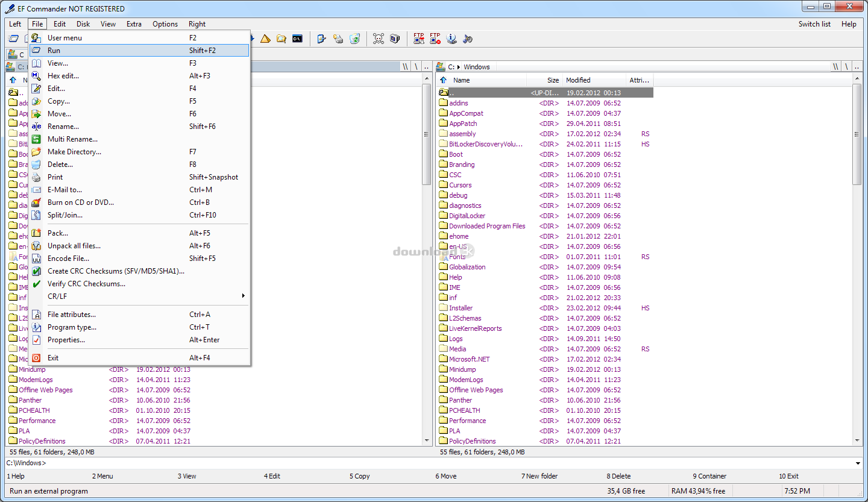Click the Run toolbar icon left of the File menu dropdown
868x502 pixels.
[13, 39]
